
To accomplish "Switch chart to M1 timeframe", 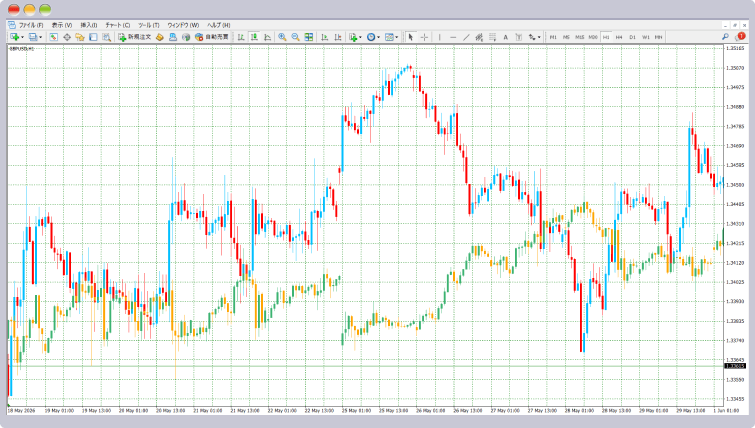I will (x=553, y=37).
